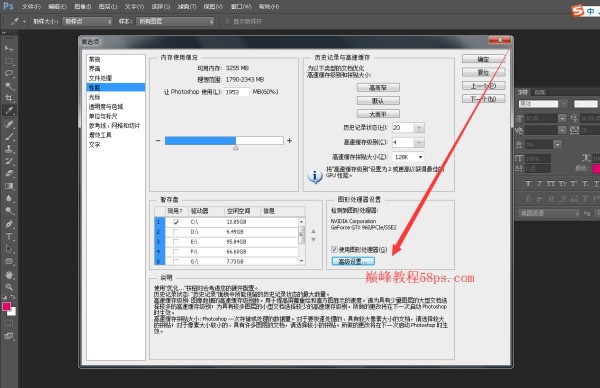Open the Edit (E) menu
The image size is (600, 388).
tap(57, 7)
